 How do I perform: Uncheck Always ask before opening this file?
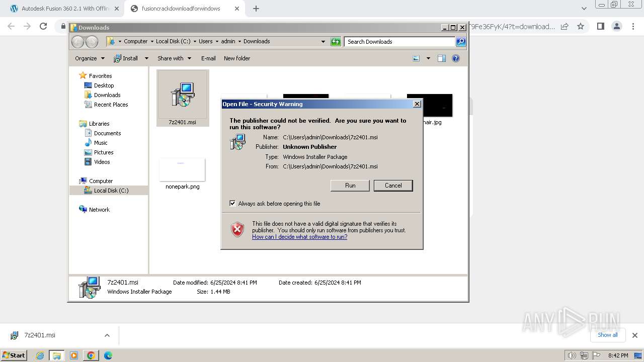tap(232, 203)
